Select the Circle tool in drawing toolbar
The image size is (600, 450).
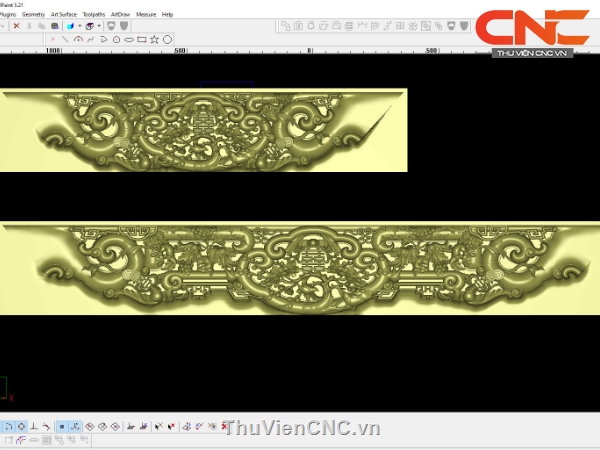point(167,39)
